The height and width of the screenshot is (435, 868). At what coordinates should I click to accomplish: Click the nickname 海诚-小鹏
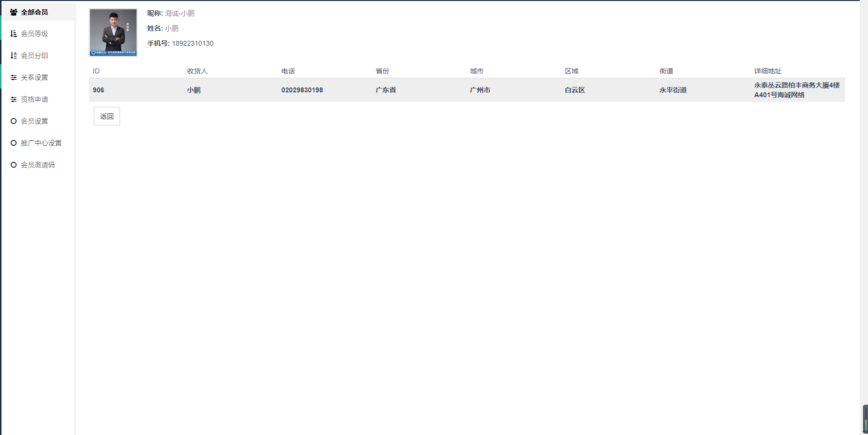(180, 14)
